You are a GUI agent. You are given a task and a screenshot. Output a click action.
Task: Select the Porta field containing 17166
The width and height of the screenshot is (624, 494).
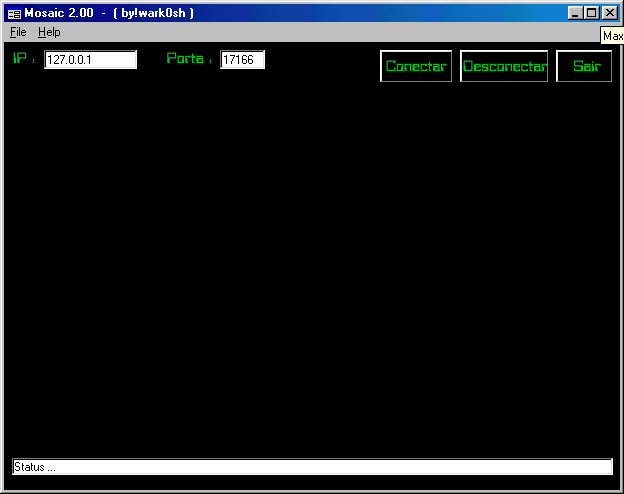point(242,60)
